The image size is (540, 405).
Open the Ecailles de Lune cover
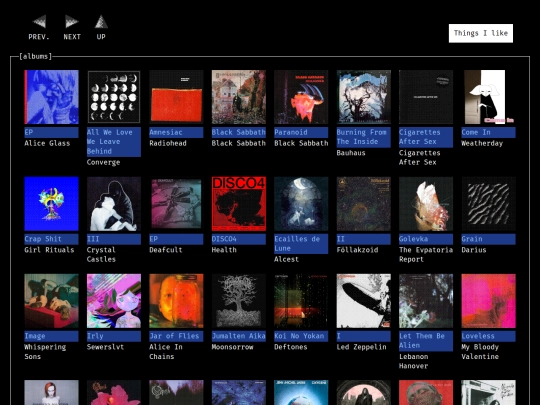pyautogui.click(x=301, y=204)
